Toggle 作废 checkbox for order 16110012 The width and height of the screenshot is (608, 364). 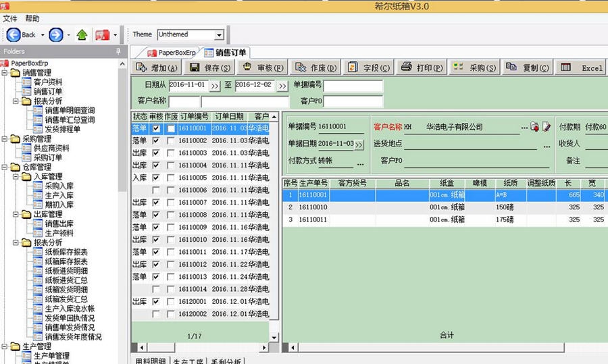(x=171, y=264)
